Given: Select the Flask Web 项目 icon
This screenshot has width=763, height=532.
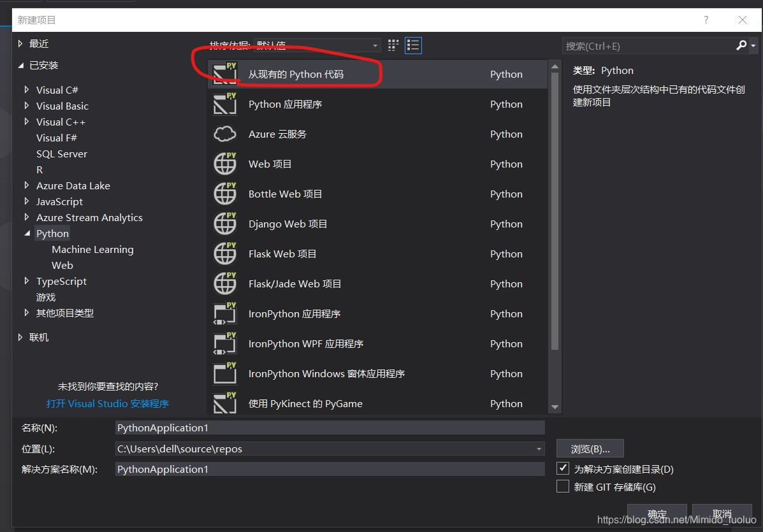Looking at the screenshot, I should coord(225,254).
